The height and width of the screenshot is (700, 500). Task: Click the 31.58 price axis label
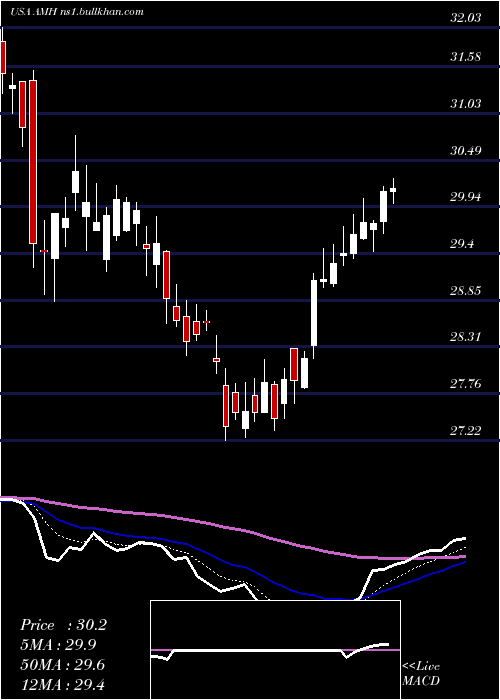466,57
